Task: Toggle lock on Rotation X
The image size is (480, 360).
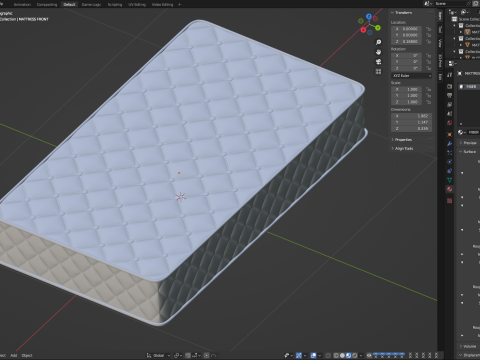Action: [428, 56]
